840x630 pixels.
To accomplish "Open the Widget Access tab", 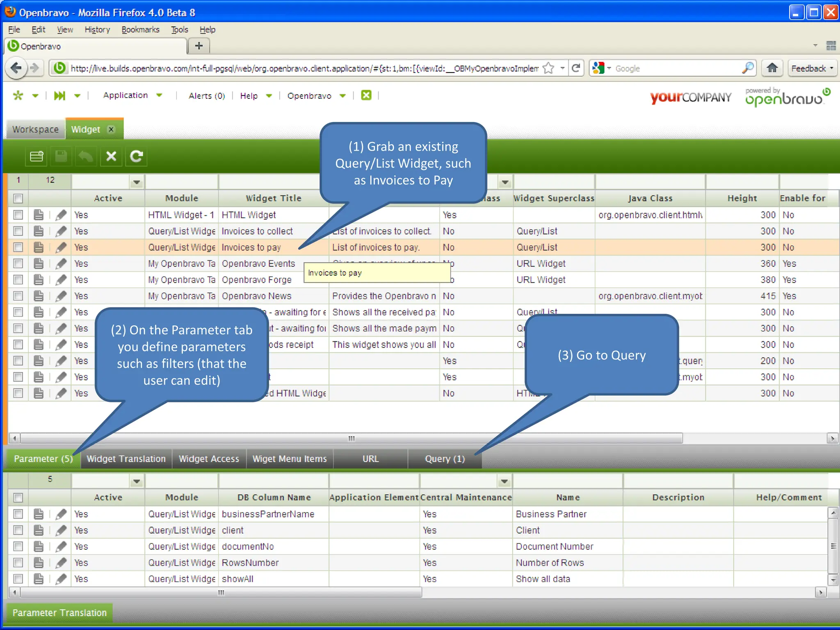I will (209, 459).
